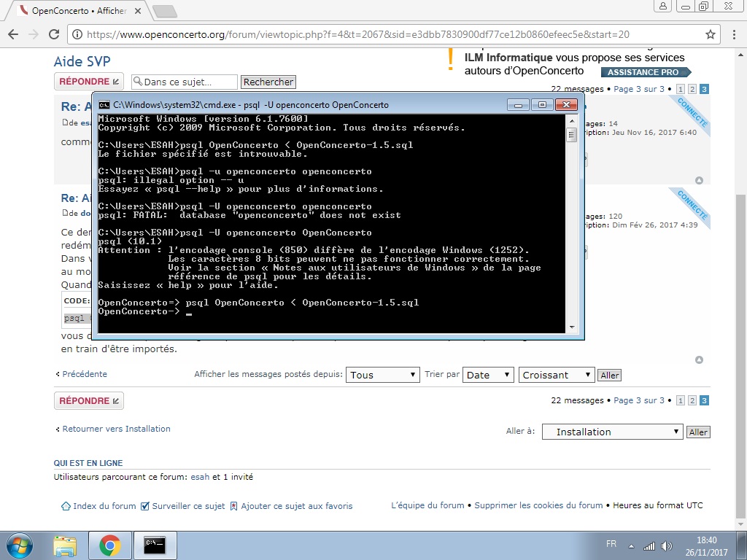Reload the OpenConcerto forum page

pyautogui.click(x=54, y=34)
